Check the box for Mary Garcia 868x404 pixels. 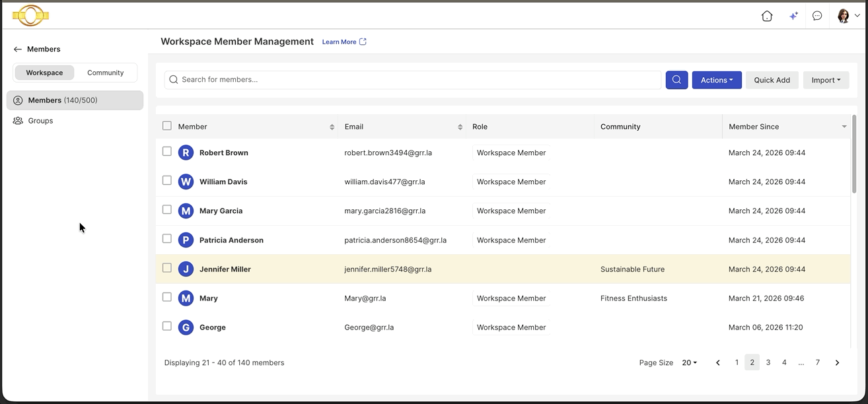(x=167, y=209)
